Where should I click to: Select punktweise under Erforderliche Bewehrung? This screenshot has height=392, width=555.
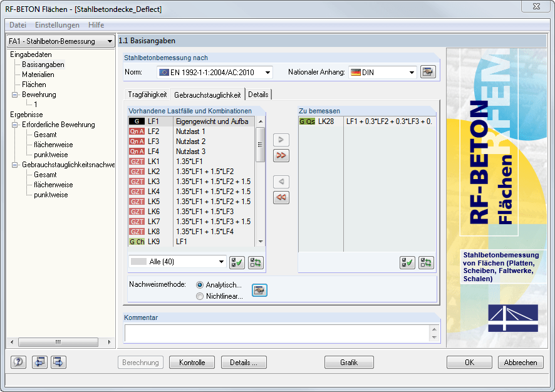tap(51, 155)
